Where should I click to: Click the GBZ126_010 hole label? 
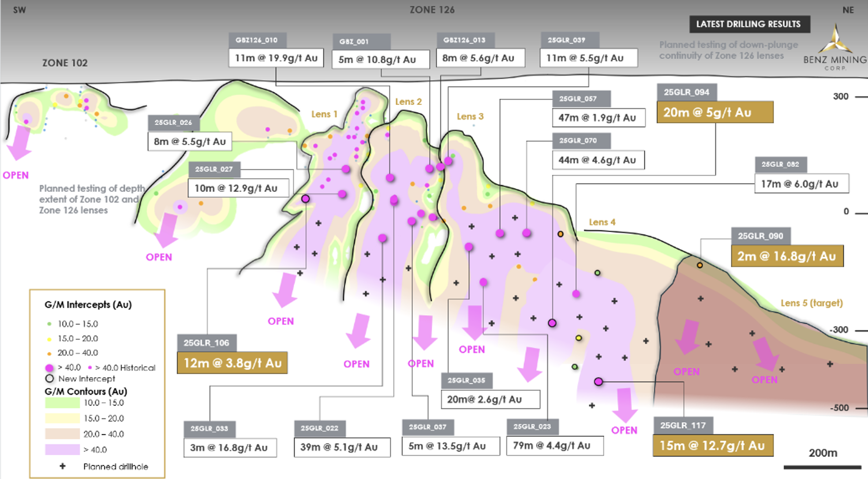pos(257,40)
